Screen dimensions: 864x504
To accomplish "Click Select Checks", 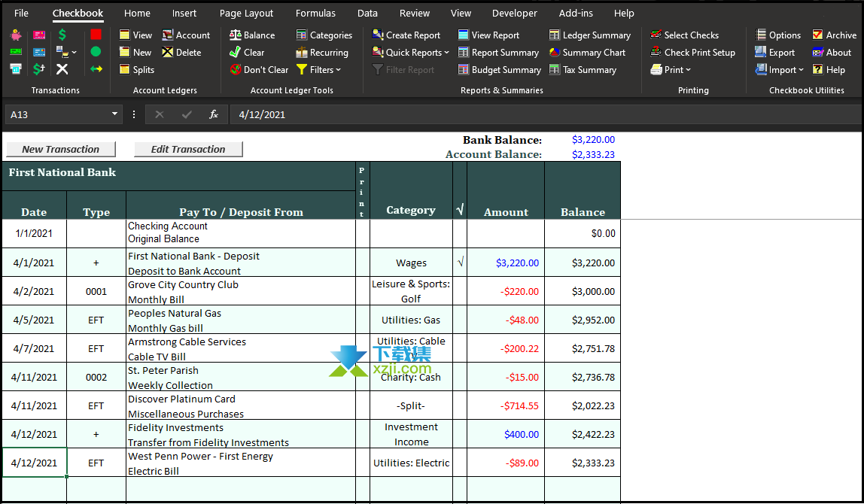I will coord(684,35).
